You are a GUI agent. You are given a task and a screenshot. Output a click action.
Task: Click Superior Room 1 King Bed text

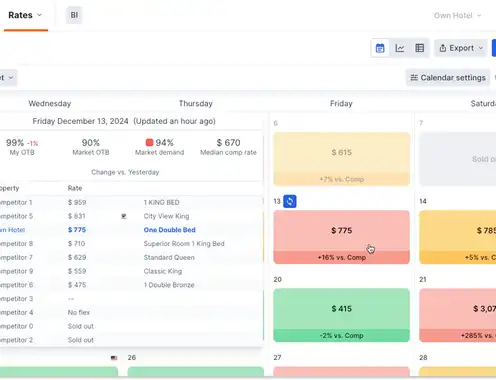pos(184,244)
